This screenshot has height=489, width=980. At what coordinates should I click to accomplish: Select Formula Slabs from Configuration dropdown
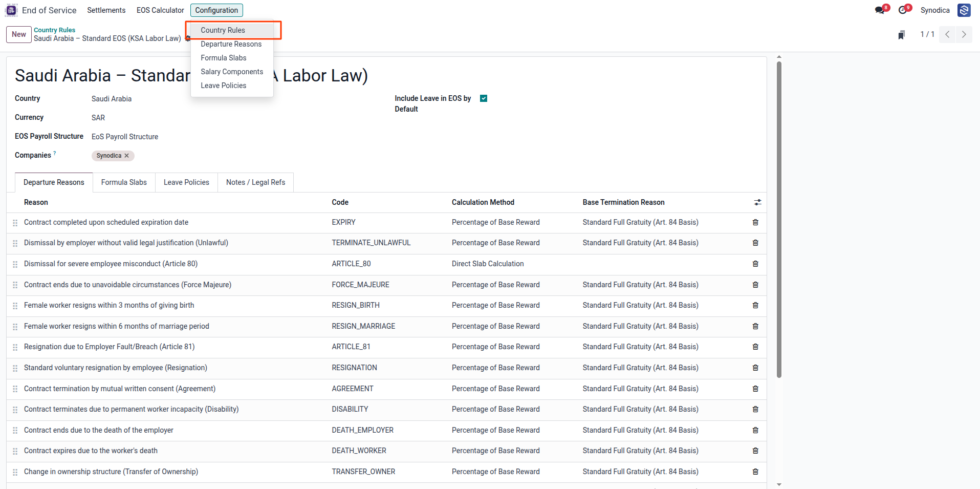point(224,58)
